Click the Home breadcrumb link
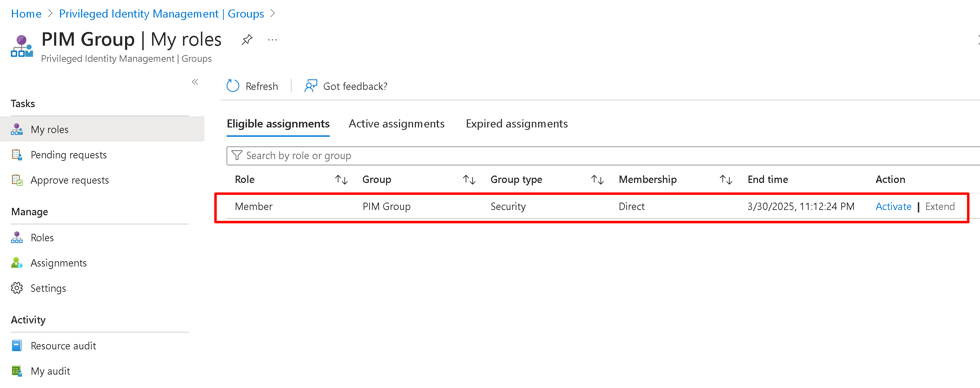The width and height of the screenshot is (980, 388). (26, 14)
